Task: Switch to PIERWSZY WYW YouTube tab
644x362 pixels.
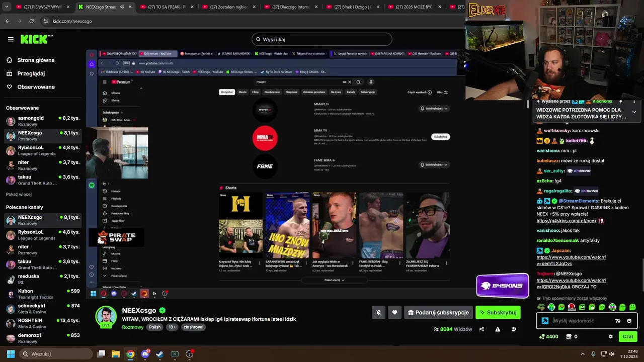Action: 43,7
